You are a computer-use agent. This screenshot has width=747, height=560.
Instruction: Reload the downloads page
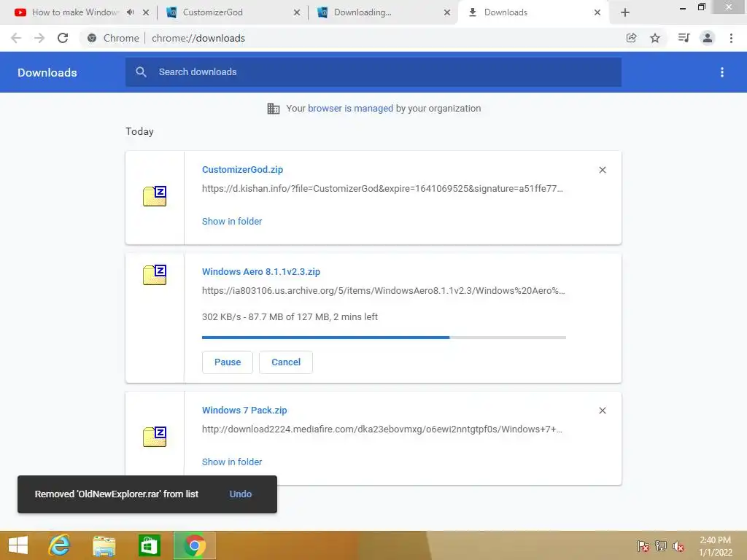[x=63, y=38]
